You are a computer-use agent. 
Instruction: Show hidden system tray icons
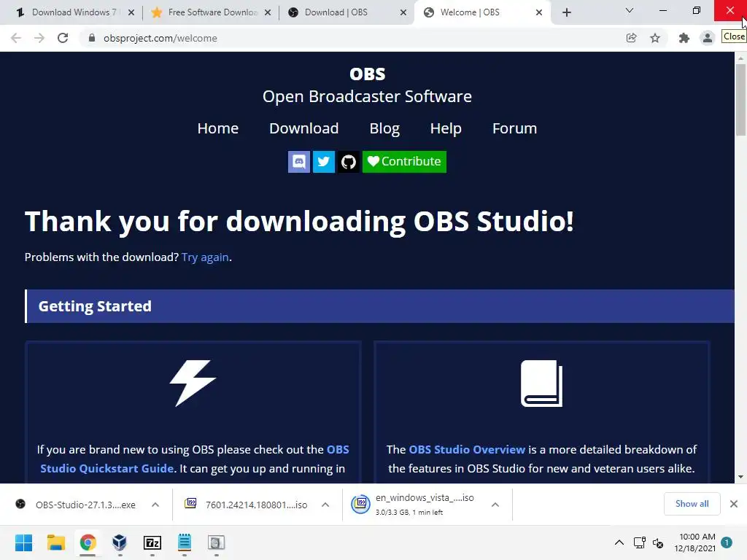[619, 542]
